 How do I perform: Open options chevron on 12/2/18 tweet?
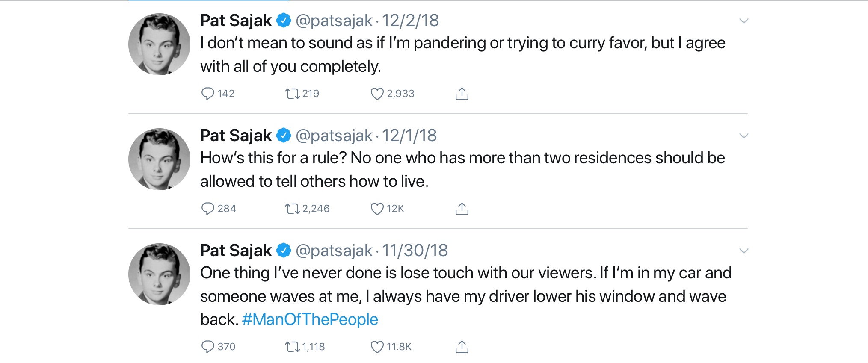(x=744, y=21)
